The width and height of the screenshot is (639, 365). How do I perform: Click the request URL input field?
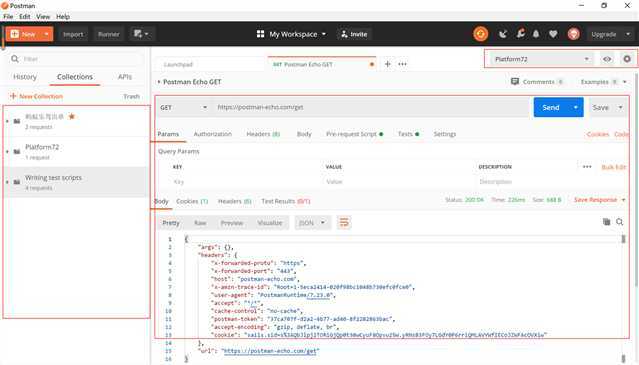tap(371, 108)
